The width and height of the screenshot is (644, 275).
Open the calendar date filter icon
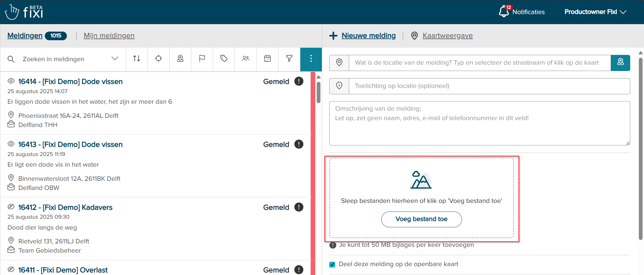pyautogui.click(x=267, y=59)
